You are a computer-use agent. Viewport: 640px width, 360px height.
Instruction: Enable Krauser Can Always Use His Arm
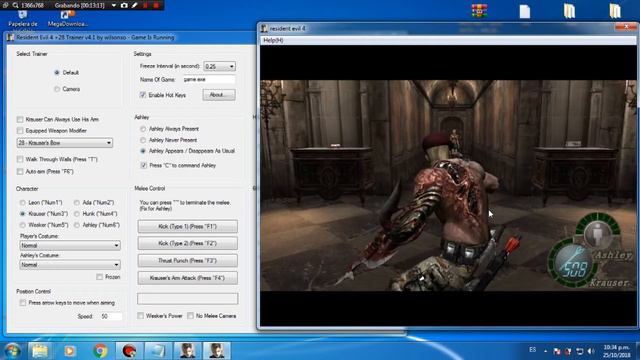(x=20, y=120)
